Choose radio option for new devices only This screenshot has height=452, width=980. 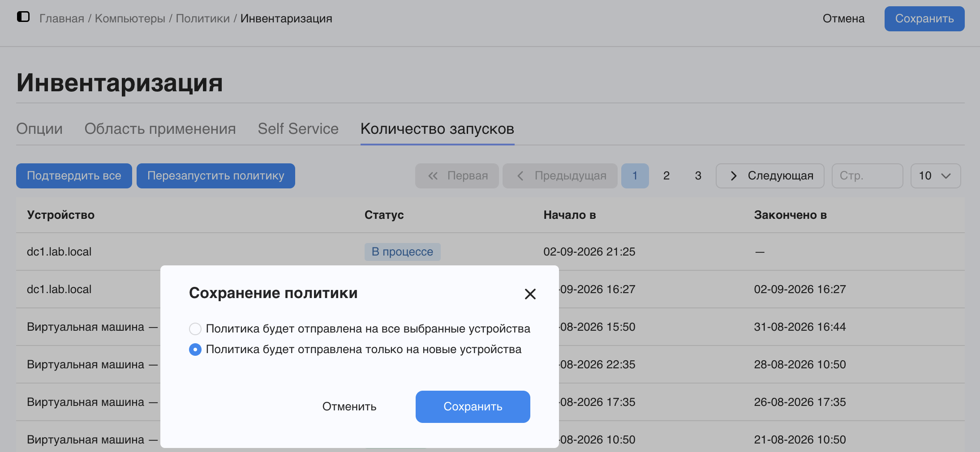(x=195, y=350)
